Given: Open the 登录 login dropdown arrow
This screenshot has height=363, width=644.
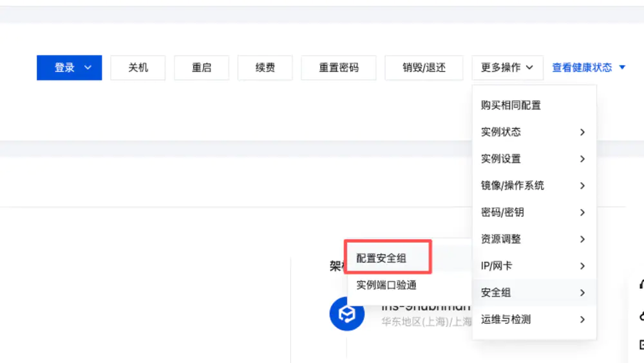Looking at the screenshot, I should click(88, 68).
